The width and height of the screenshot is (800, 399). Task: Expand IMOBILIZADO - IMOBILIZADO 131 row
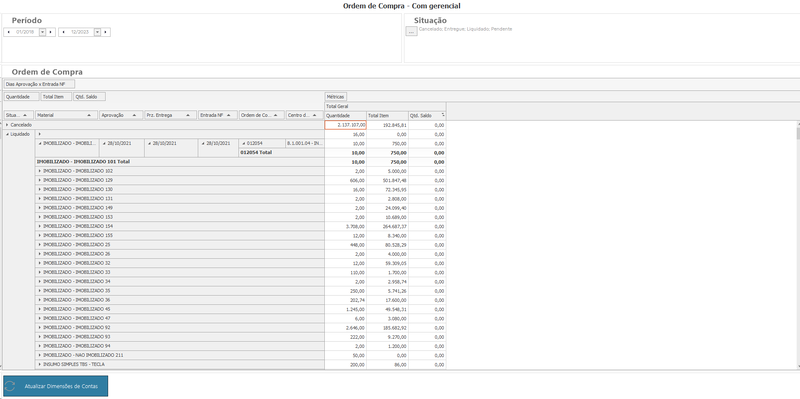tap(40, 198)
